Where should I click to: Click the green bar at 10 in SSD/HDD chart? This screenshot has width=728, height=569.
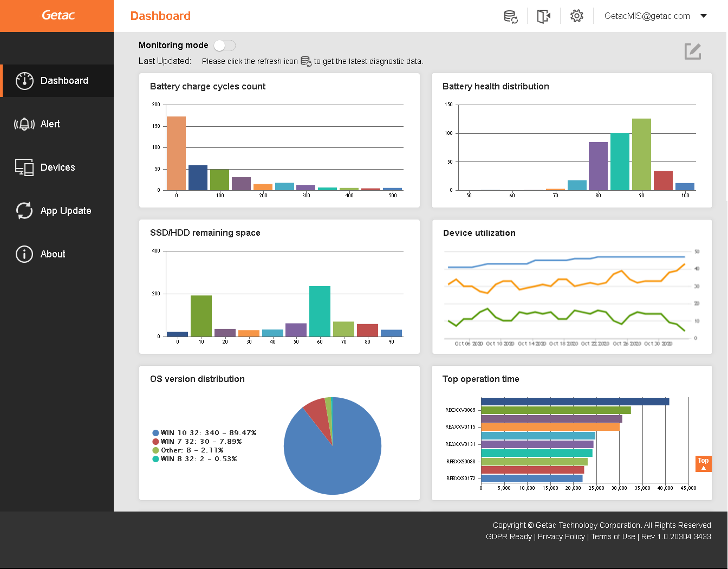tap(201, 316)
